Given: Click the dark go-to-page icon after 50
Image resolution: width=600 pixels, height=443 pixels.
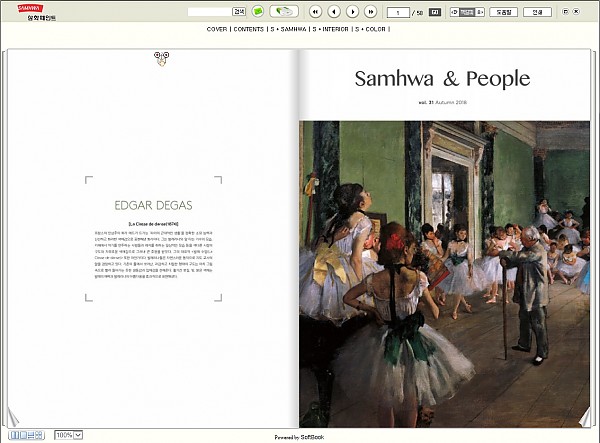Looking at the screenshot, I should (435, 12).
